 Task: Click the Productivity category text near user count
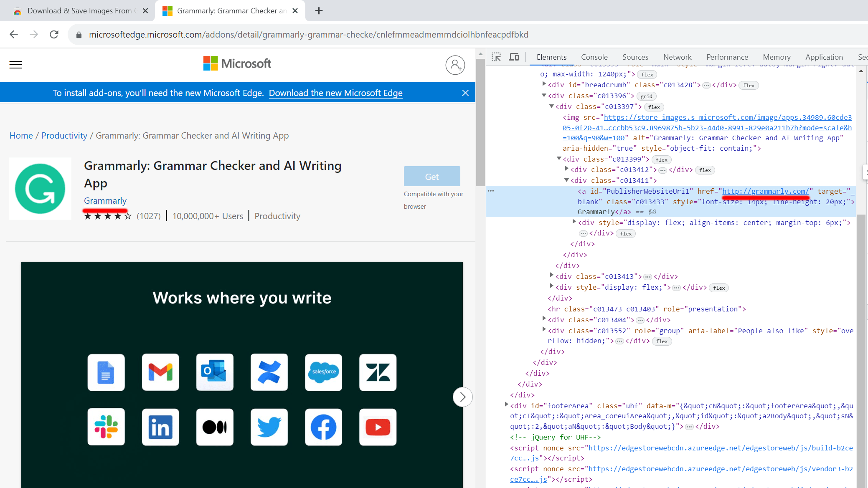tap(277, 216)
